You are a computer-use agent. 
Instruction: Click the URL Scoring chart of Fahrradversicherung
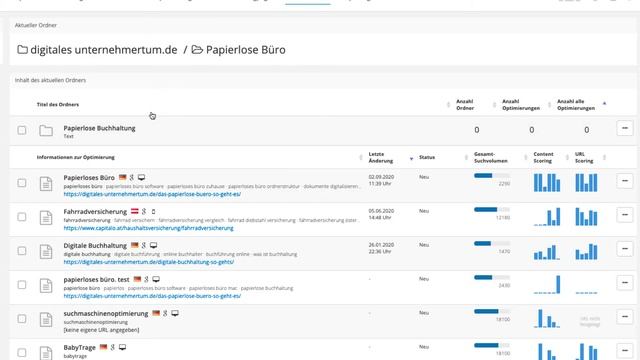pos(587,216)
